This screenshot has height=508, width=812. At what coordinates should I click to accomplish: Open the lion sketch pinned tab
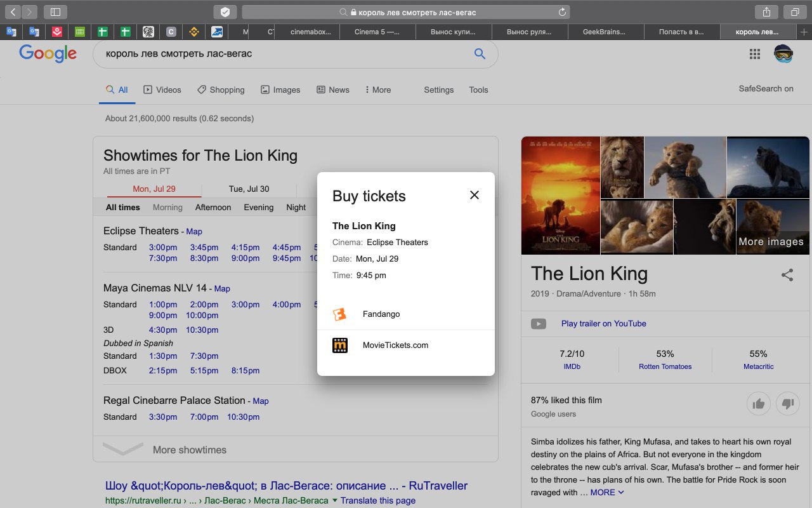tap(148, 32)
